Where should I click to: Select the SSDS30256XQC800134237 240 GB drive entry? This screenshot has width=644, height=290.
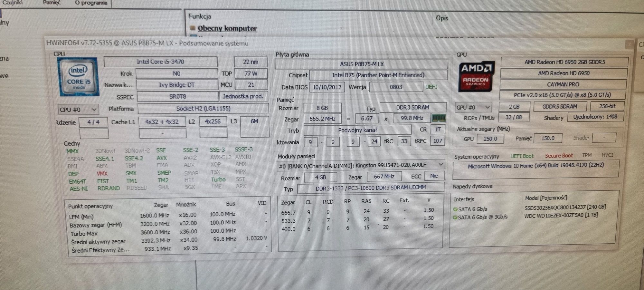click(565, 207)
